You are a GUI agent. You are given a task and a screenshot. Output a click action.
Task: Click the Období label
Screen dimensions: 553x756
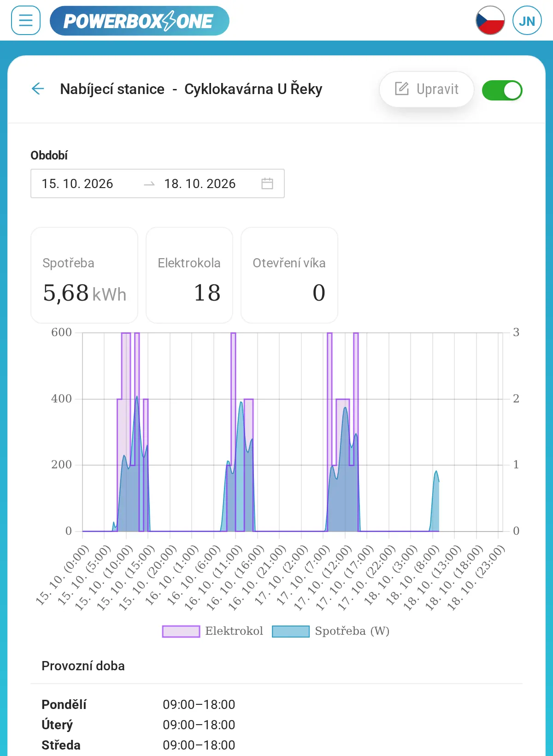[49, 155]
